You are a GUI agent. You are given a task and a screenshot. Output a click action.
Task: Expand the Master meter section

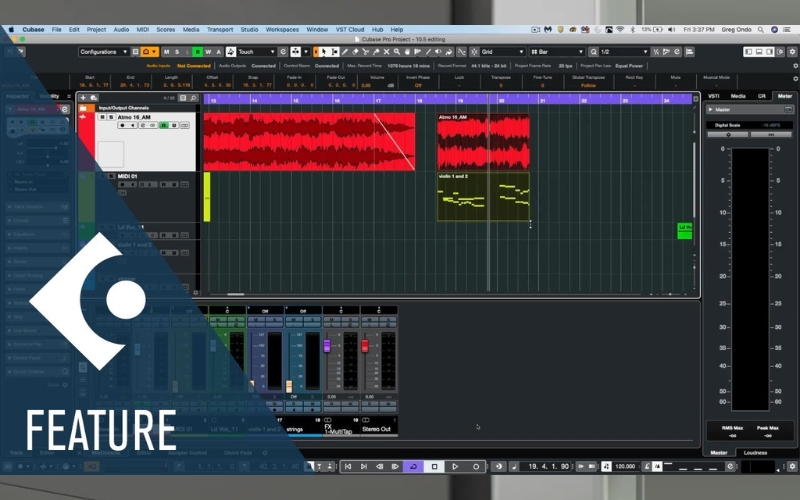[x=710, y=110]
